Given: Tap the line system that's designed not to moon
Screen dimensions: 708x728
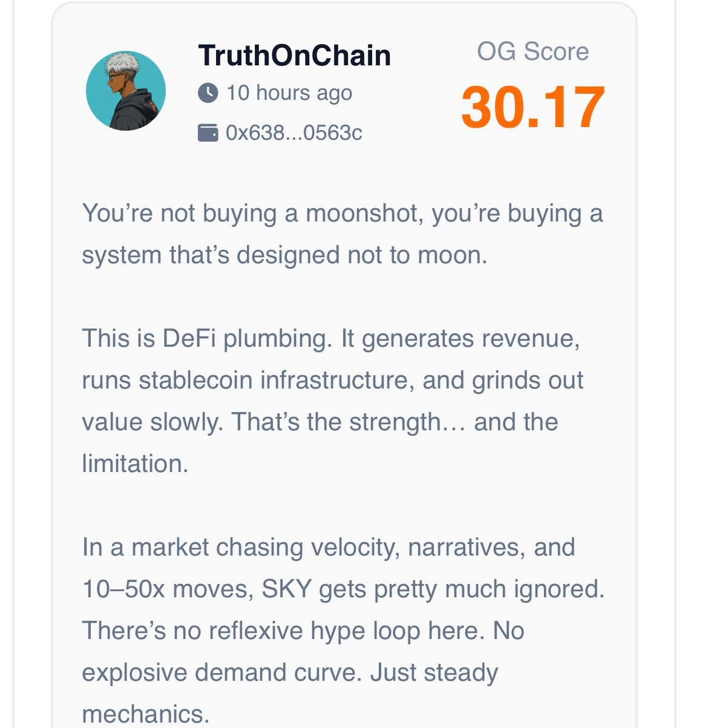Looking at the screenshot, I should tap(284, 255).
